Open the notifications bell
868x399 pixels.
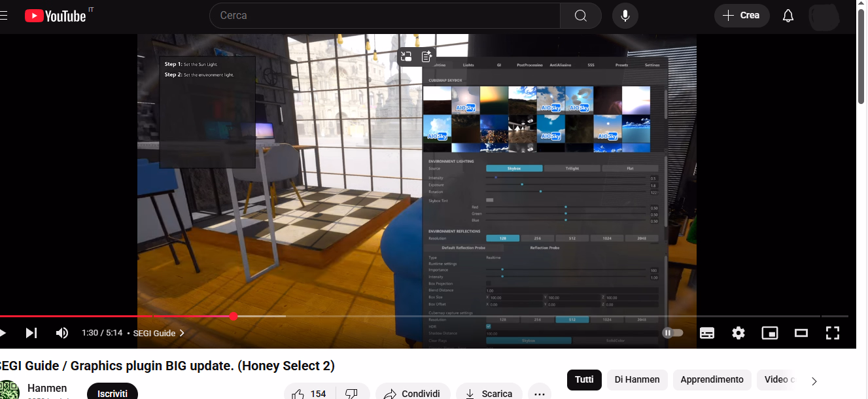(788, 16)
